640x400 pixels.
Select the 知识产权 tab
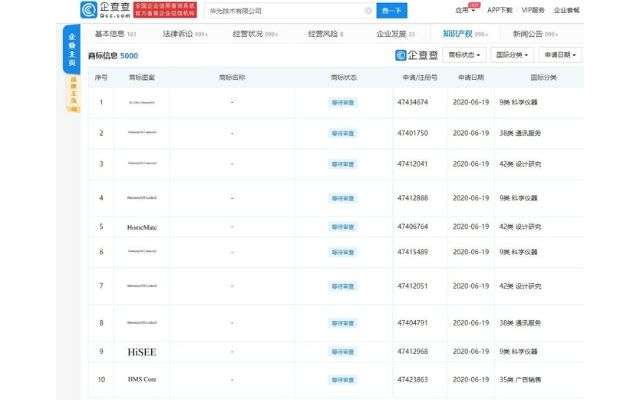pyautogui.click(x=465, y=34)
